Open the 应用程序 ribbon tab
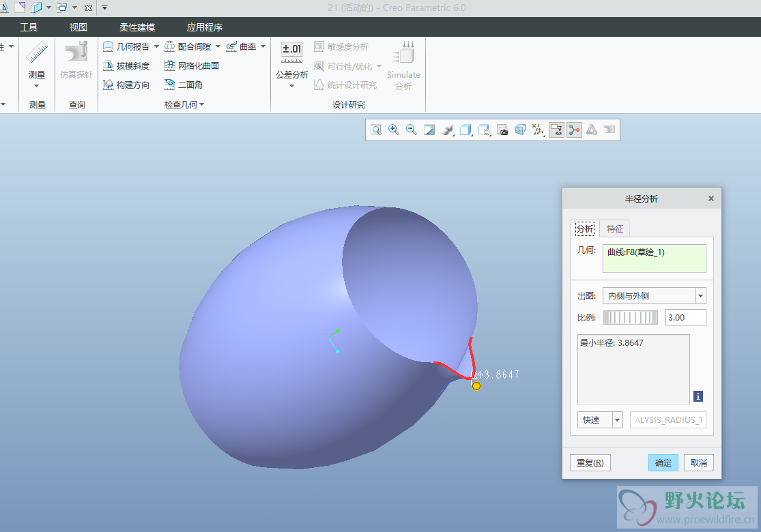Image resolution: width=761 pixels, height=532 pixels. click(205, 27)
